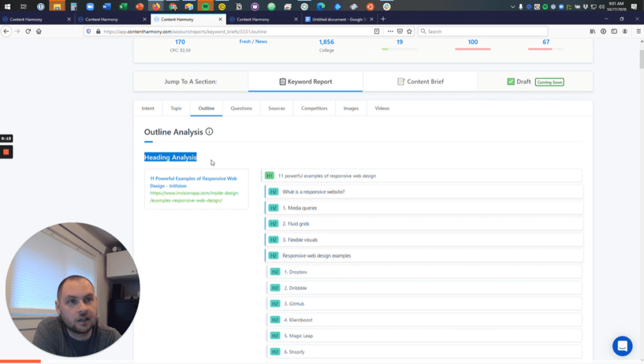Open the Draft section
The width and height of the screenshot is (644, 364).
(x=535, y=82)
